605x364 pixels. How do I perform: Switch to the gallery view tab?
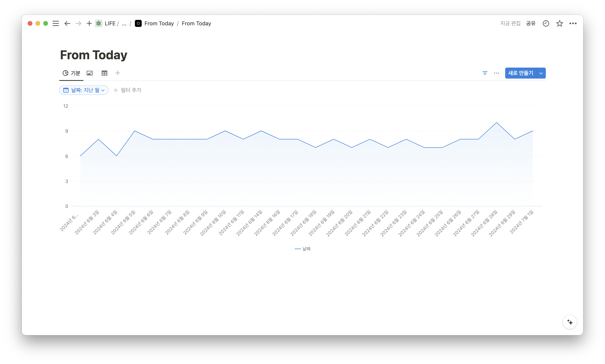click(x=90, y=73)
